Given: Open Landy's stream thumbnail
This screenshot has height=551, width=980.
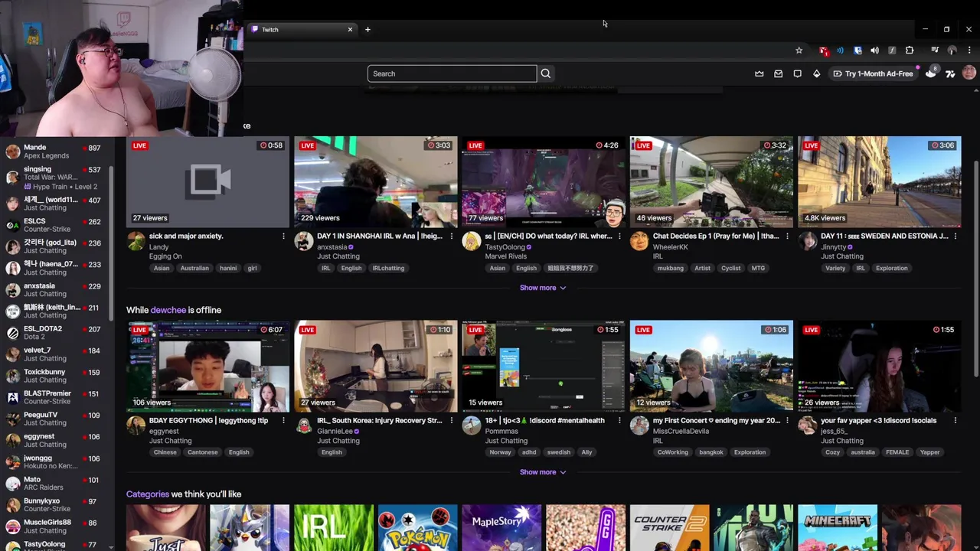Looking at the screenshot, I should 208,182.
